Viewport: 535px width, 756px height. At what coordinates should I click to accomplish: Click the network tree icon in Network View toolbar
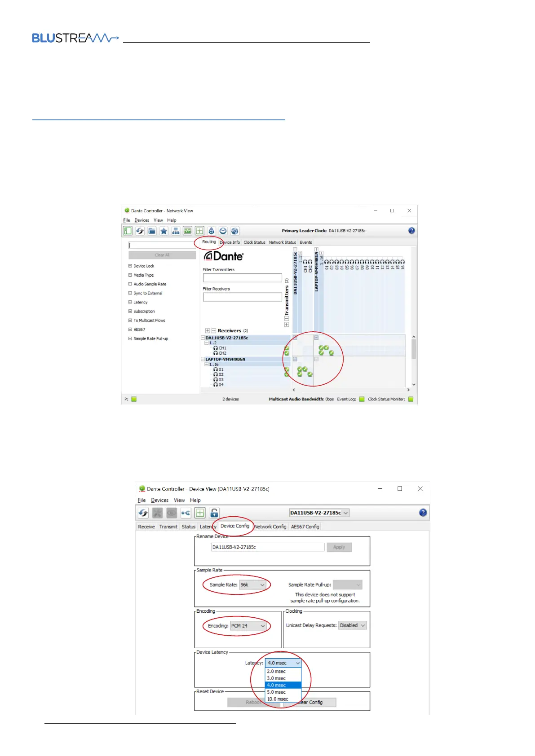click(x=176, y=231)
